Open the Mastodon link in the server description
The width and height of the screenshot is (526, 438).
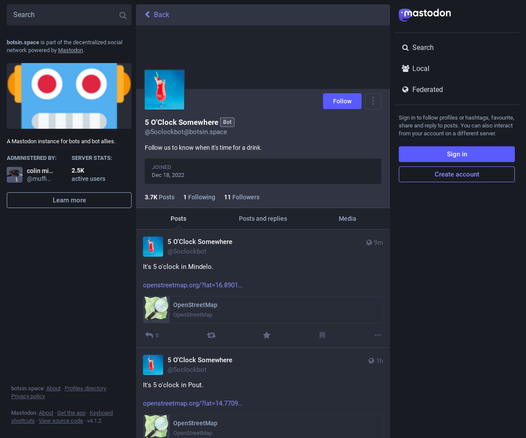70,50
